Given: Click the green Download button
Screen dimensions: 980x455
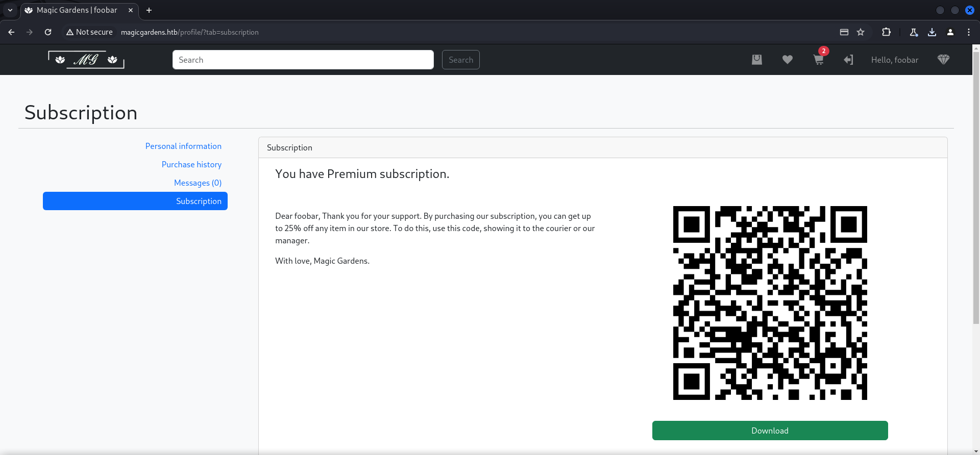Looking at the screenshot, I should [770, 431].
